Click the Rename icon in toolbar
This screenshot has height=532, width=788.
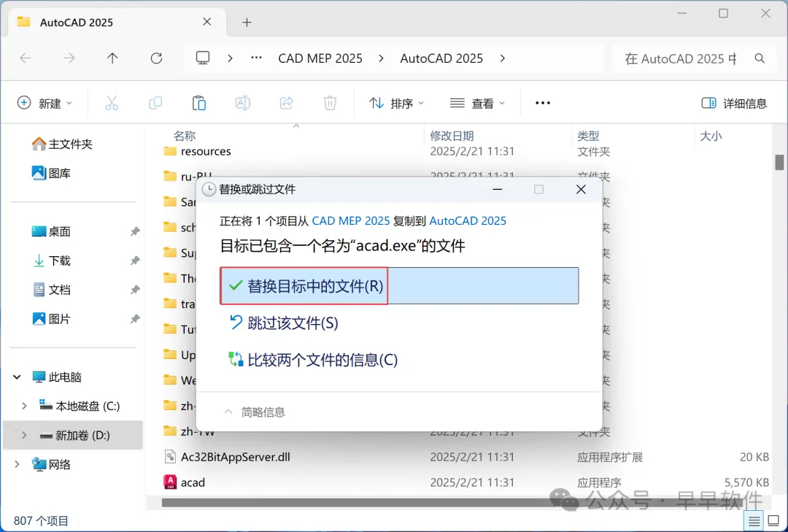[243, 103]
